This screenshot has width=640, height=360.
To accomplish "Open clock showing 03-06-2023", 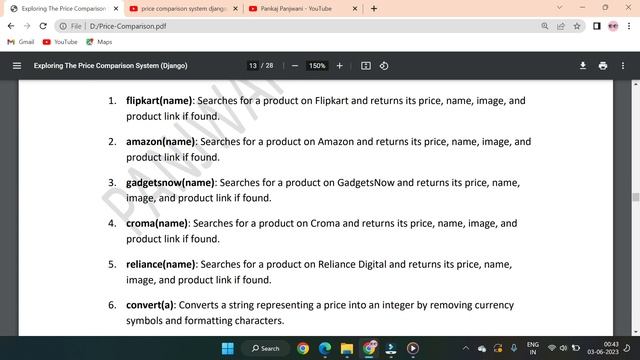I will tap(603, 348).
